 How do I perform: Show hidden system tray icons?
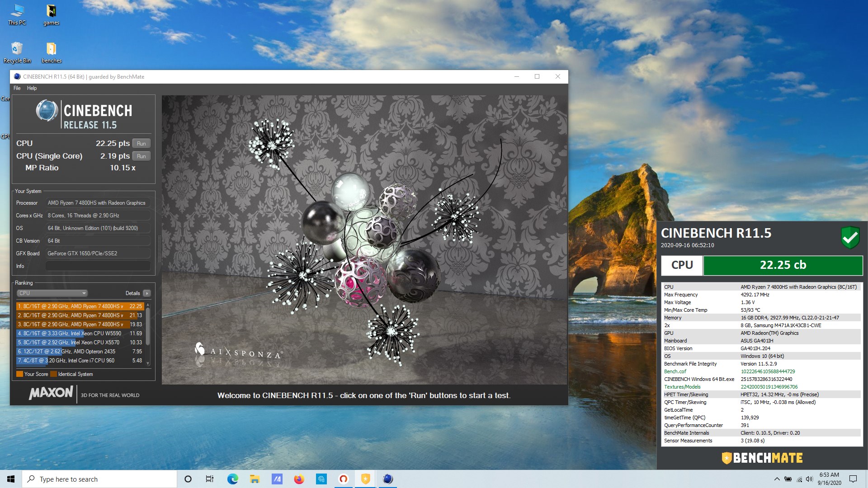[777, 479]
